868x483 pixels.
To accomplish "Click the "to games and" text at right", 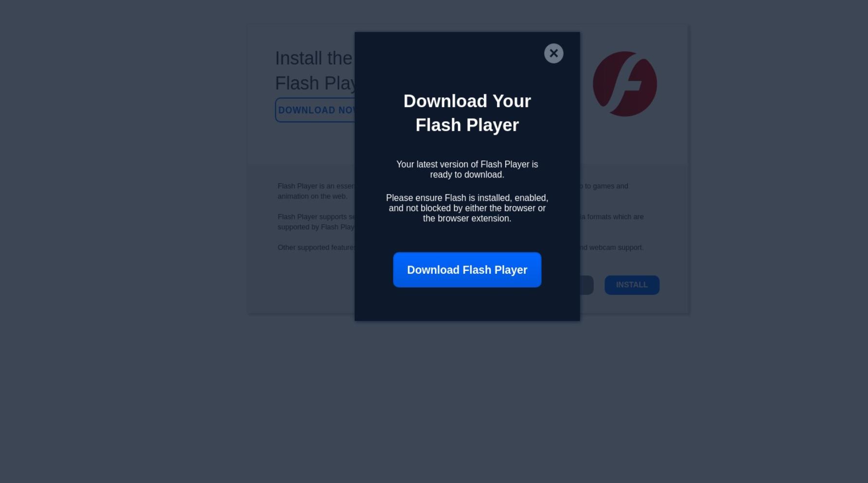I will pos(606,186).
